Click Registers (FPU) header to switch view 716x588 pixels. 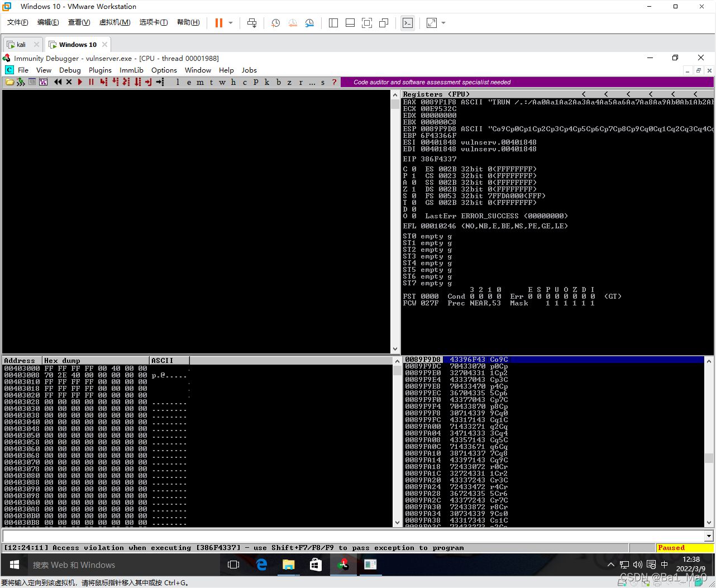click(436, 94)
